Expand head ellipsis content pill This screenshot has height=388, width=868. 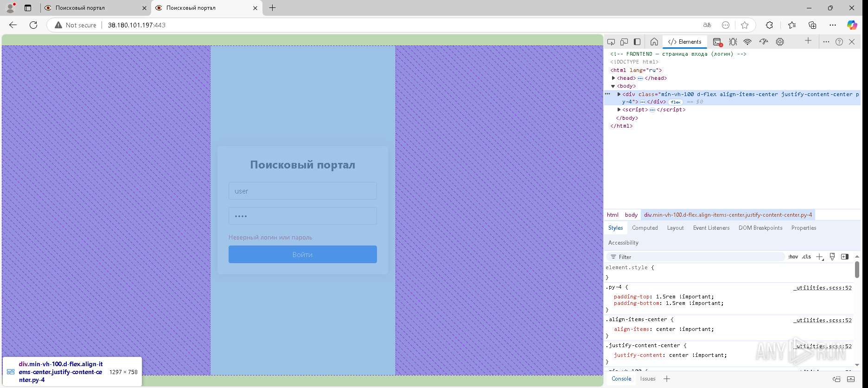(x=640, y=78)
